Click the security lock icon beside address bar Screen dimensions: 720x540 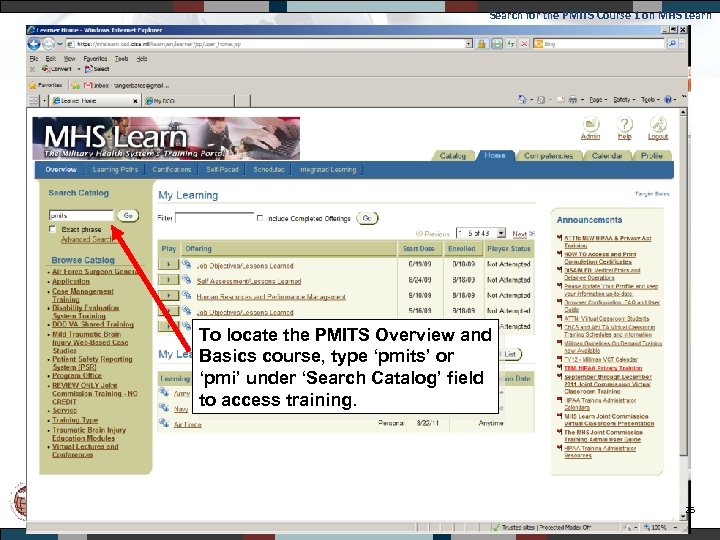482,44
